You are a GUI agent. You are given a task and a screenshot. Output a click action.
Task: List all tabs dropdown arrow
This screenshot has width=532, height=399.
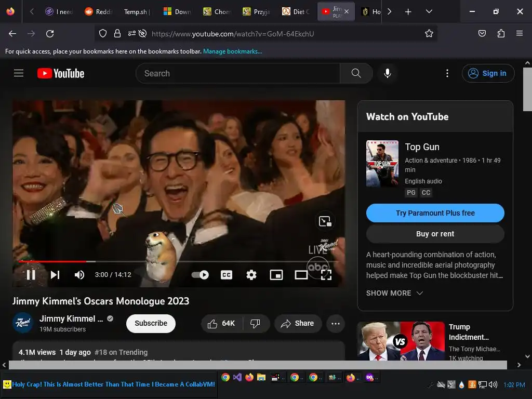pyautogui.click(x=429, y=11)
